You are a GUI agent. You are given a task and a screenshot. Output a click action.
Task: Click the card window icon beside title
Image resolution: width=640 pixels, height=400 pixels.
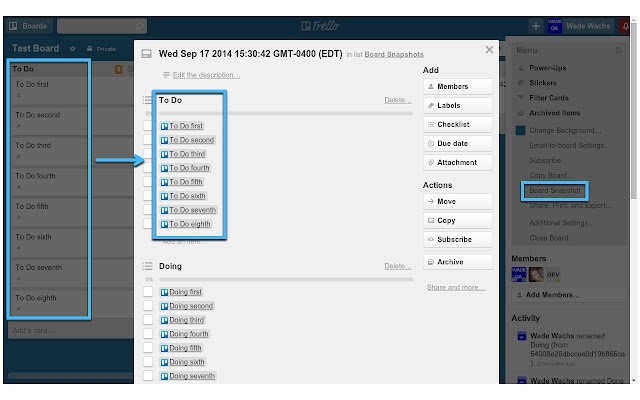click(147, 54)
